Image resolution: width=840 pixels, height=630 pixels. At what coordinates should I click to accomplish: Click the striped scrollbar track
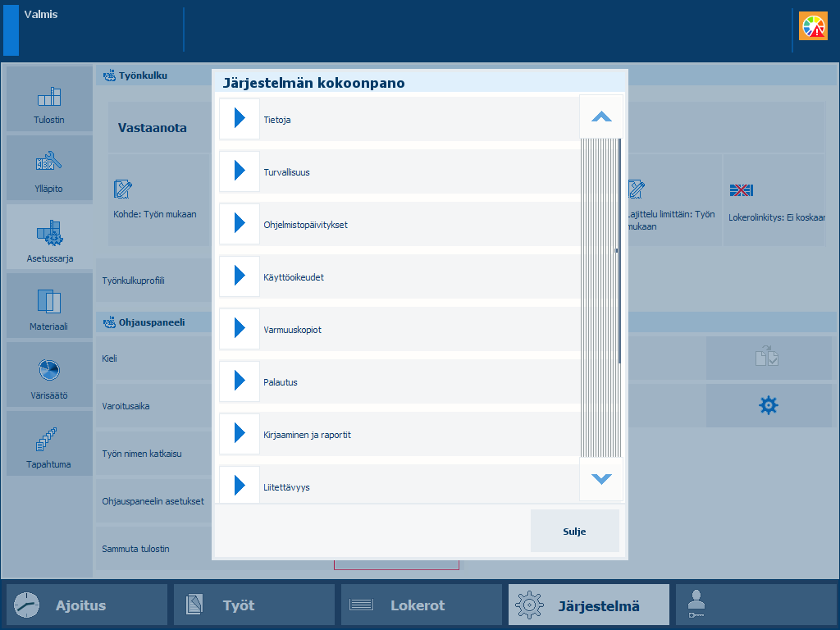click(x=601, y=298)
